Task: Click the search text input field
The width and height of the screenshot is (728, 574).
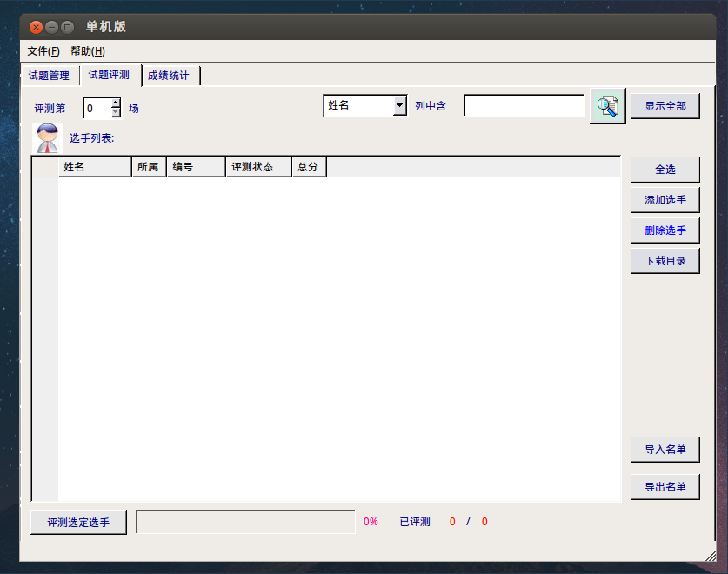Action: 524,106
